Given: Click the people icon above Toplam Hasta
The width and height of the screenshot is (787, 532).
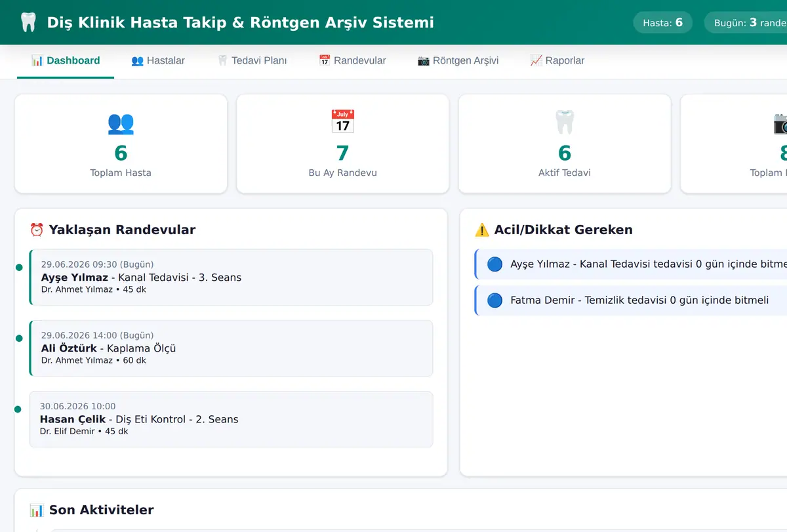Looking at the screenshot, I should point(121,123).
